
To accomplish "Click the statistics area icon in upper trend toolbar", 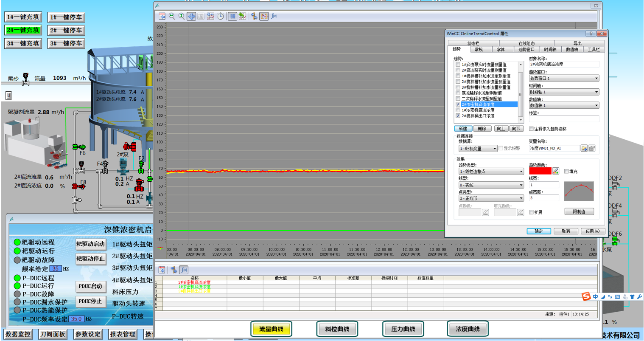I will [264, 16].
